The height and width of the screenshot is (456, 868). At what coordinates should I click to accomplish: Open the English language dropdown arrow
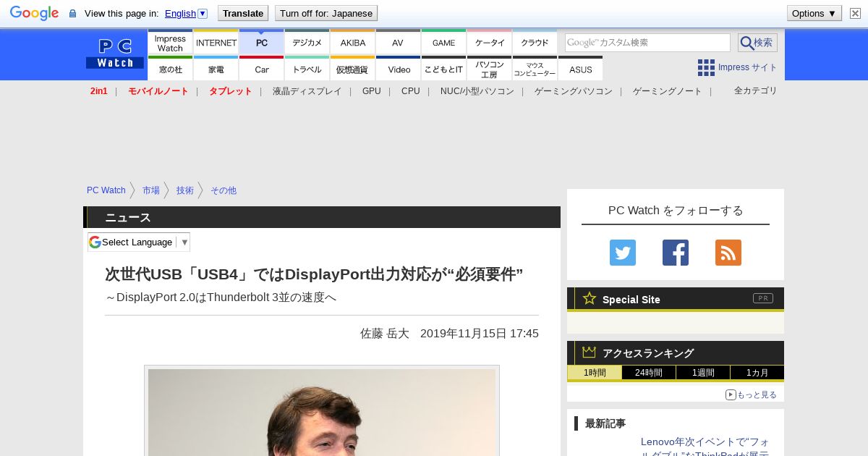203,13
